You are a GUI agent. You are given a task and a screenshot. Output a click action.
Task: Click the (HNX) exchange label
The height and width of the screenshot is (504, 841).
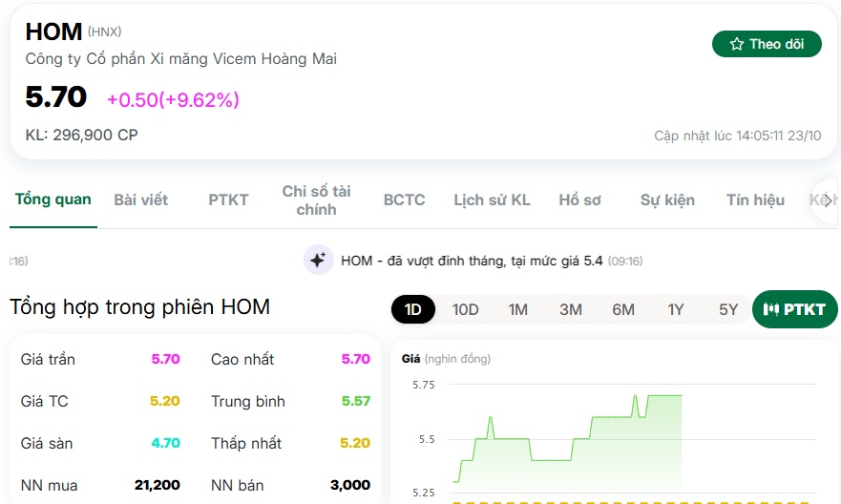click(105, 32)
